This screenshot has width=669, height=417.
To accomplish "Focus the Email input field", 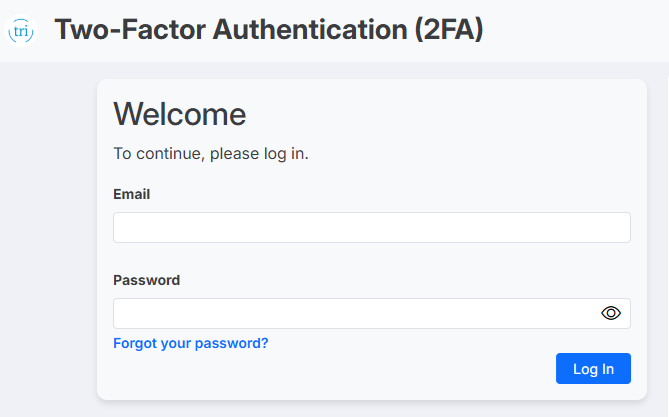I will pos(372,227).
